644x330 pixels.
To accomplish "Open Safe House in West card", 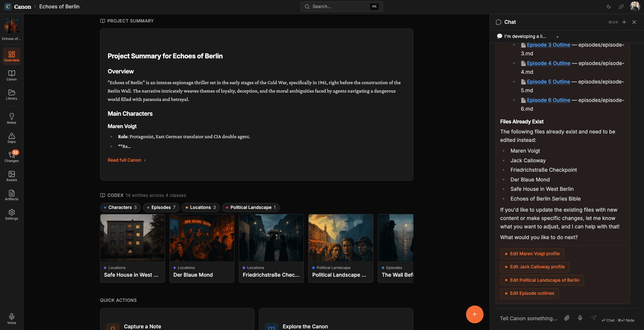I will point(132,249).
